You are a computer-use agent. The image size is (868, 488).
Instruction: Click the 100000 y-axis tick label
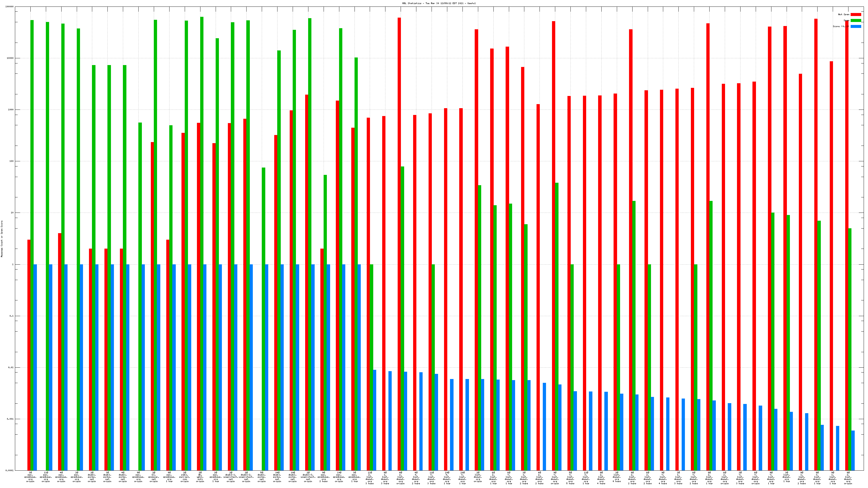(10, 7)
